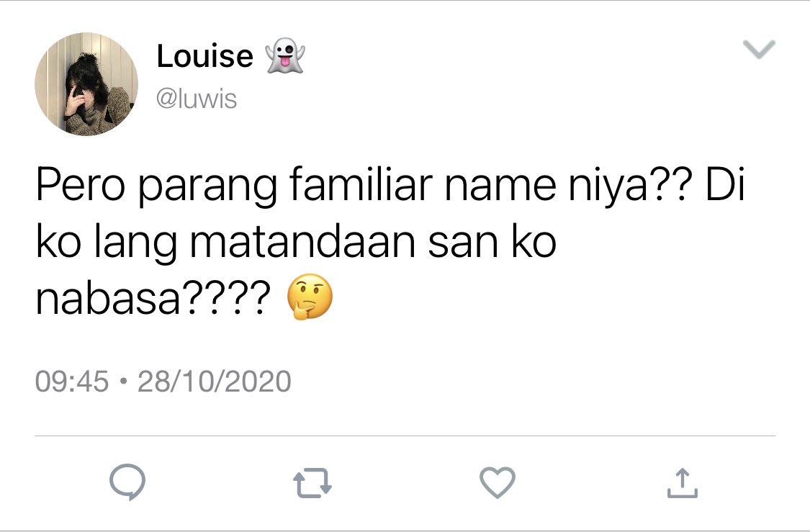Click the word "matandaan" in the tweet text
The image size is (810, 532).
tap(302, 242)
